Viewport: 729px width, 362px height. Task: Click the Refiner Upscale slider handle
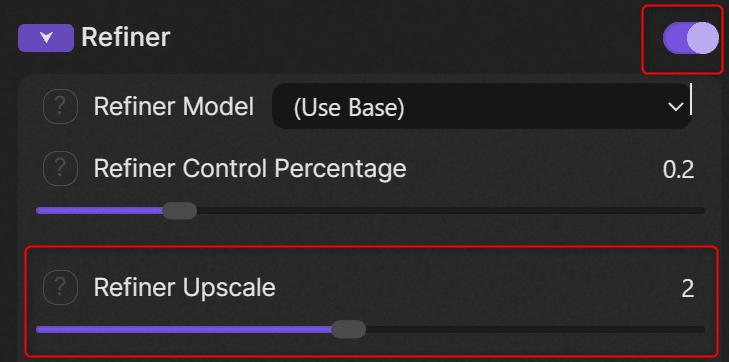click(x=348, y=329)
